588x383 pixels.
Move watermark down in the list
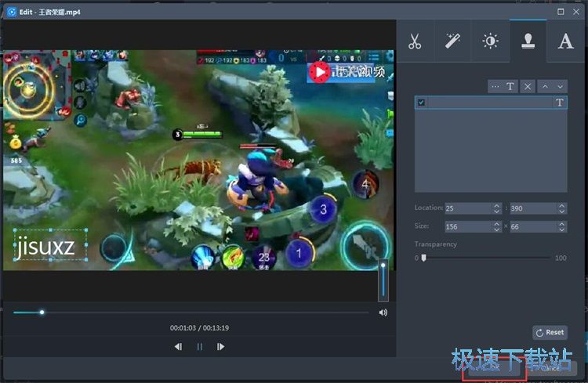559,86
